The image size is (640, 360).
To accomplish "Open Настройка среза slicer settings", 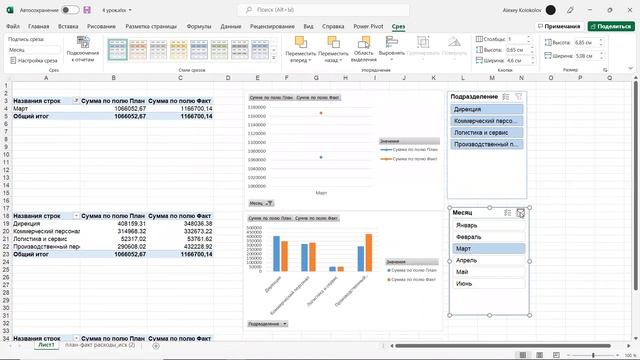I will click(33, 60).
